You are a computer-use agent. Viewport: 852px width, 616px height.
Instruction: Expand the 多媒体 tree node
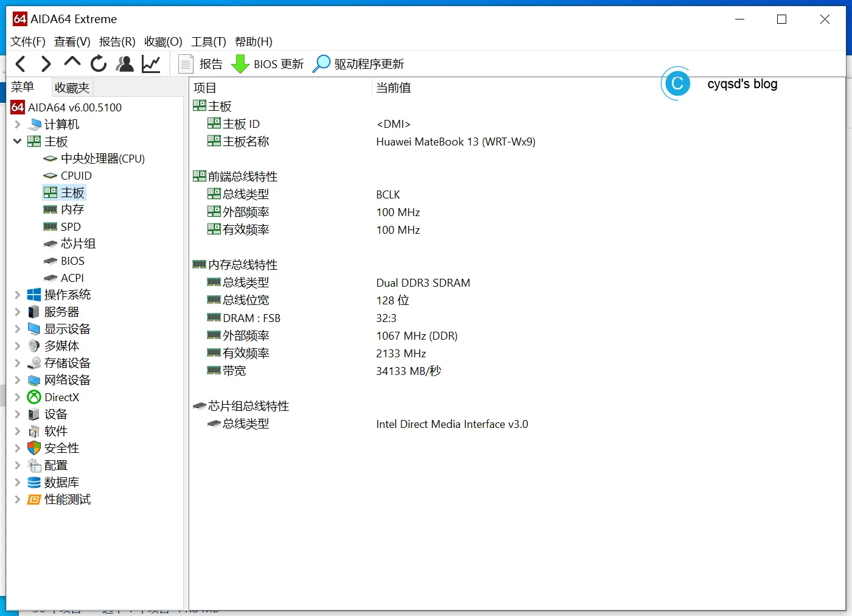pyautogui.click(x=17, y=346)
